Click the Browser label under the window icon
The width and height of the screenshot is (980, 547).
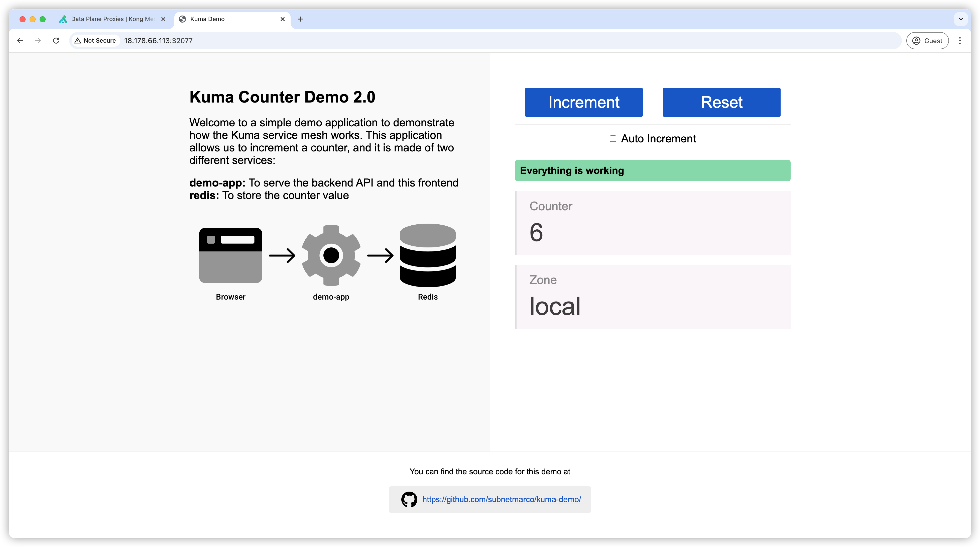point(230,297)
